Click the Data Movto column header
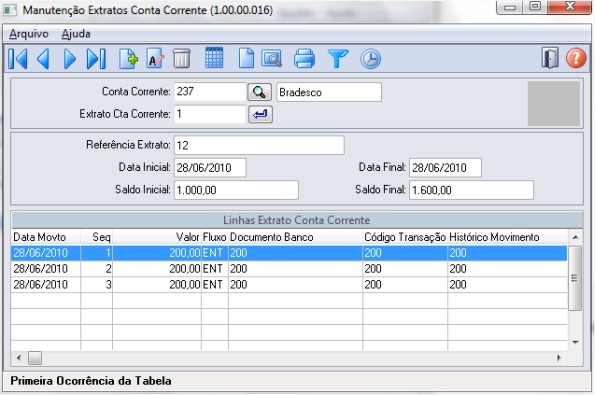595x395 pixels. point(46,237)
